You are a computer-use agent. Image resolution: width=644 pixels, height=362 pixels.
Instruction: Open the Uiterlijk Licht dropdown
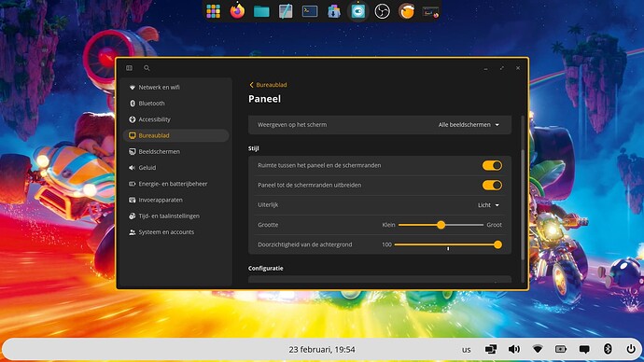coord(489,205)
